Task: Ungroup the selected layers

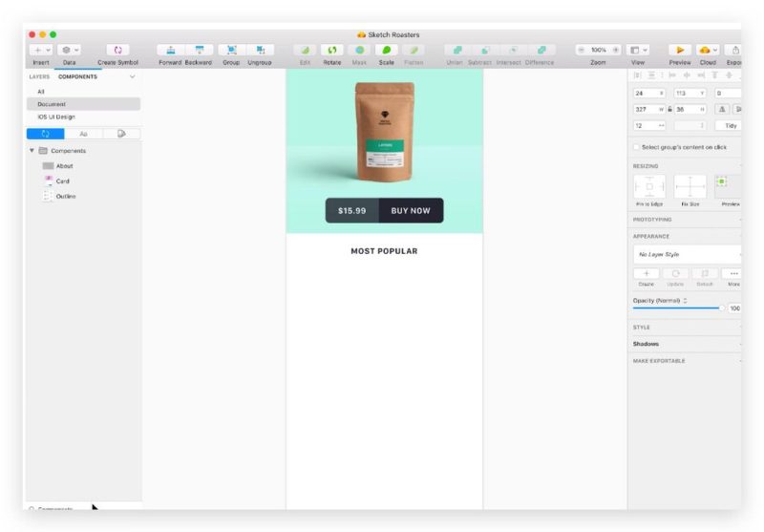Action: click(x=260, y=51)
